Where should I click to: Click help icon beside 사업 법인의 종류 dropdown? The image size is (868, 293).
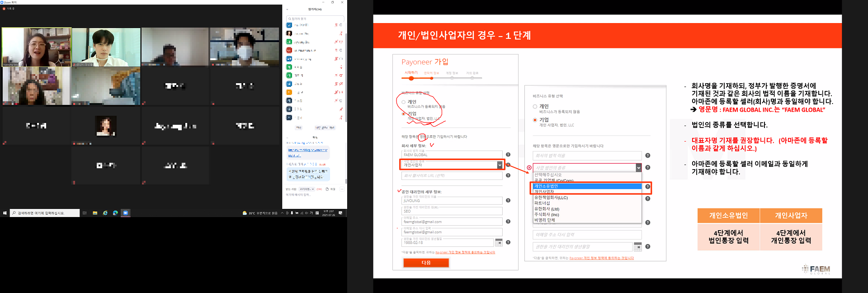pos(648,168)
